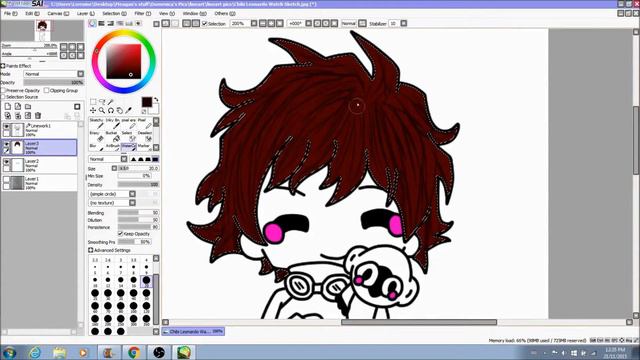Open the Canvas menu

click(58, 13)
